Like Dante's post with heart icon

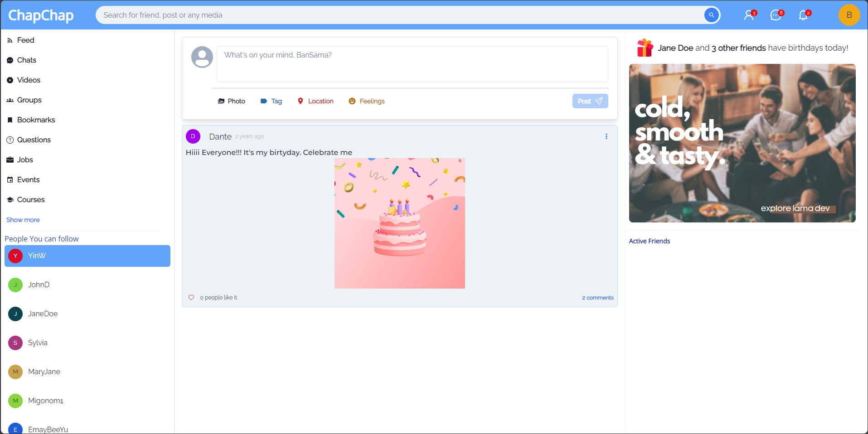191,298
